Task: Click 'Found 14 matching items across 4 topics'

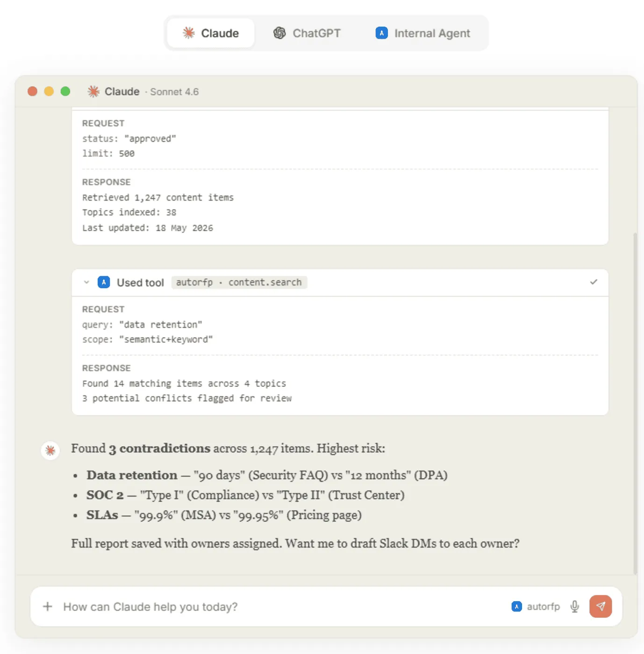Action: pyautogui.click(x=184, y=384)
